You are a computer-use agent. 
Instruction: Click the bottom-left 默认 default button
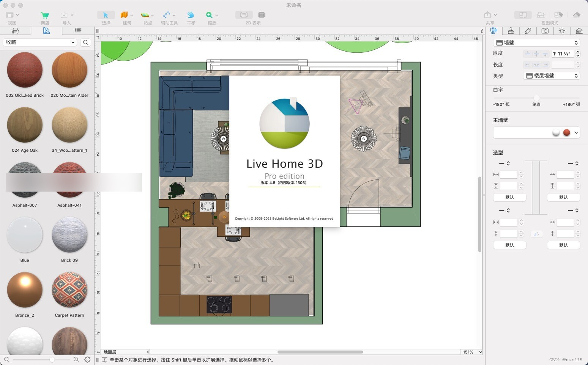[x=509, y=245]
